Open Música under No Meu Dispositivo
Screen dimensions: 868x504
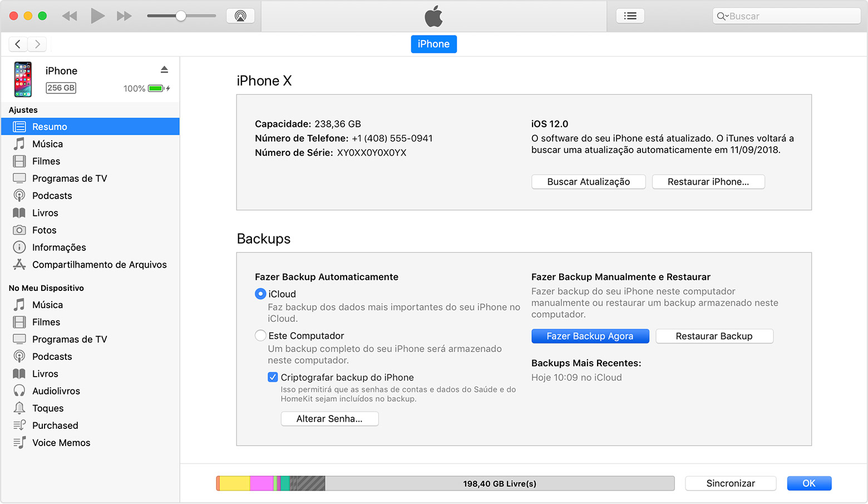(90, 305)
